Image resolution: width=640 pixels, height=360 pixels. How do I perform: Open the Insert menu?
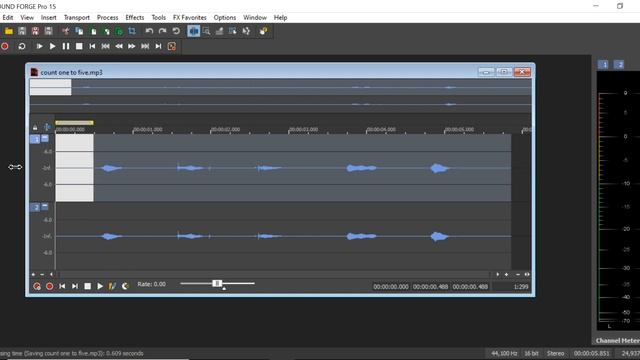pos(49,18)
